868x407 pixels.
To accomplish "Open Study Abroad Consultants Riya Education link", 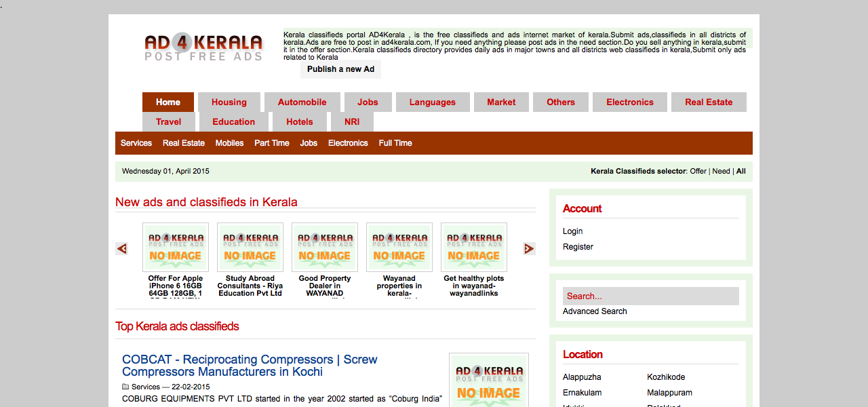I will (x=250, y=286).
